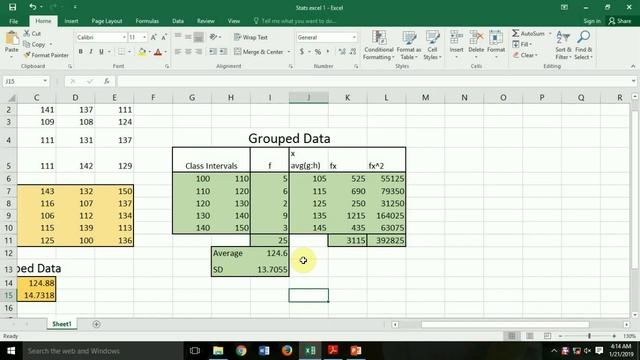
Task: Add a new sheet with plus button
Action: click(x=96, y=324)
